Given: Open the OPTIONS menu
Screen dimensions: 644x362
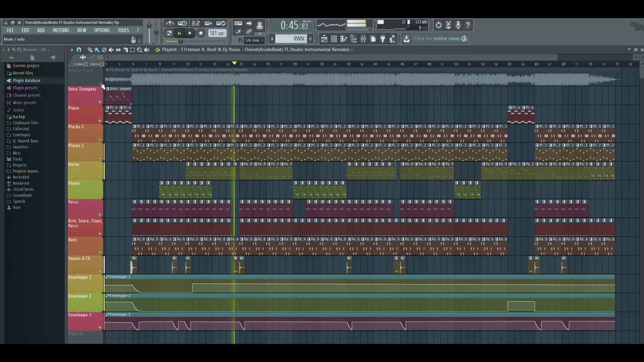Looking at the screenshot, I should [102, 30].
